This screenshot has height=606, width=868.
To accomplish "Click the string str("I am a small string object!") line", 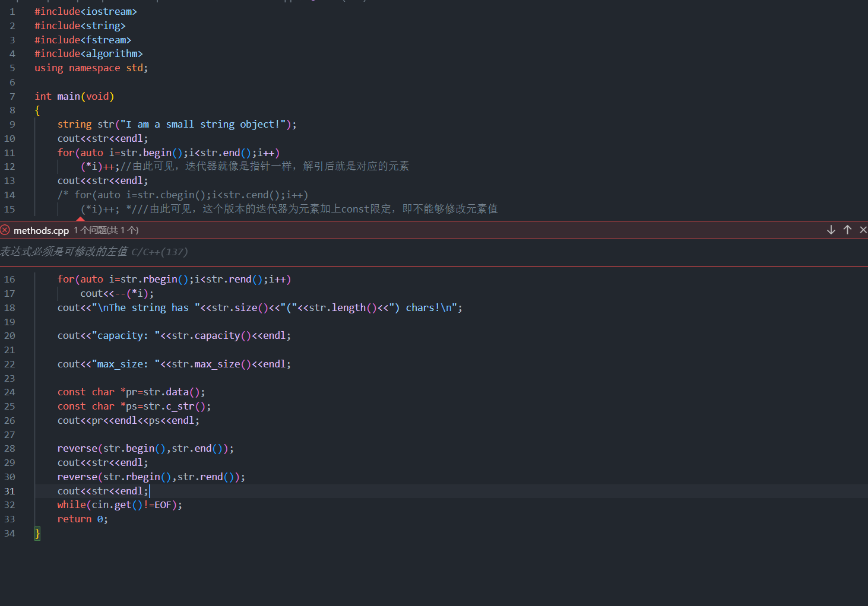I will coord(177,124).
